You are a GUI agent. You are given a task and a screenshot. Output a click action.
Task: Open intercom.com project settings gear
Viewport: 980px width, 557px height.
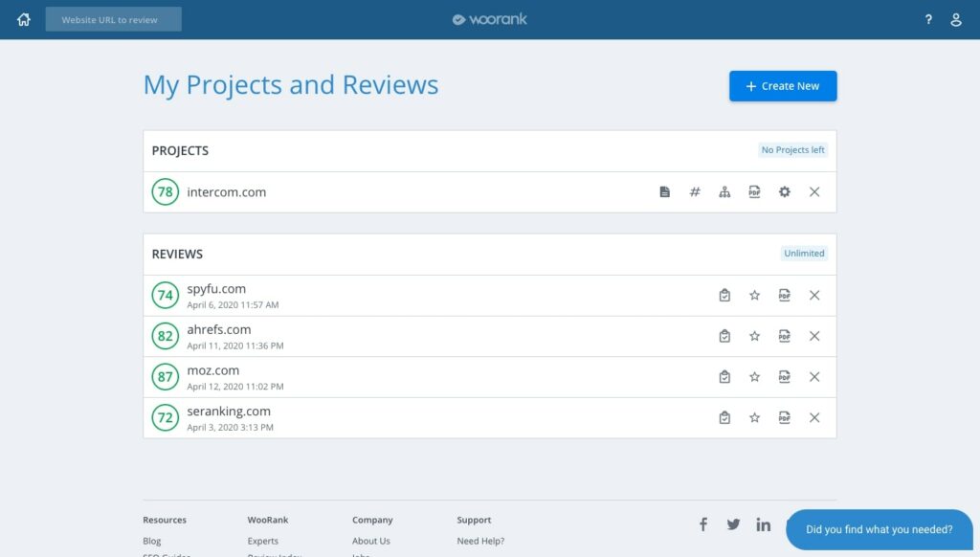pos(785,192)
